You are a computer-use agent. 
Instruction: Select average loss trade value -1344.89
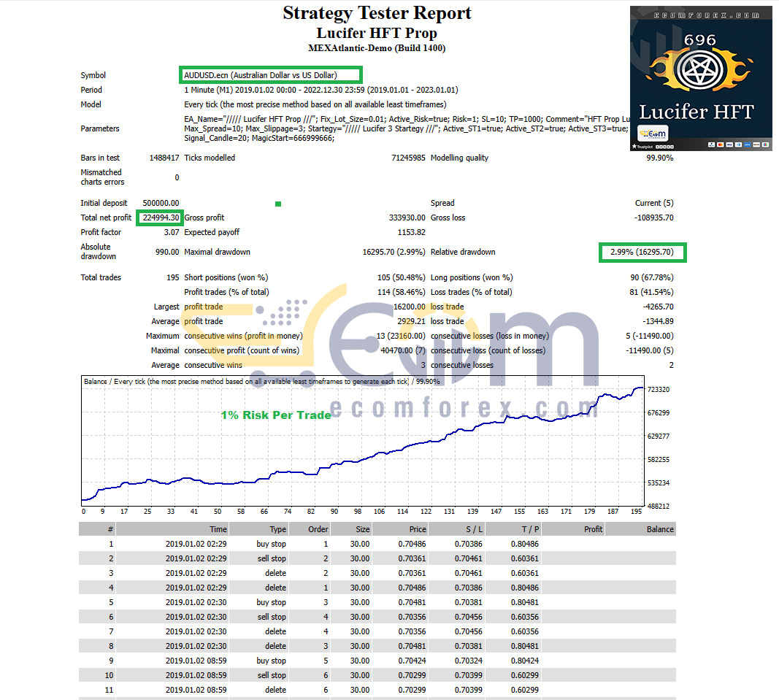659,321
